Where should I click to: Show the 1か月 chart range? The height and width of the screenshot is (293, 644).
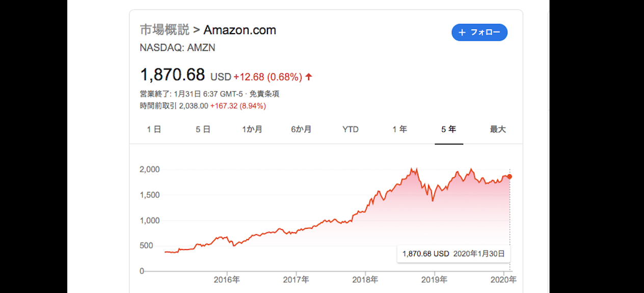[252, 129]
